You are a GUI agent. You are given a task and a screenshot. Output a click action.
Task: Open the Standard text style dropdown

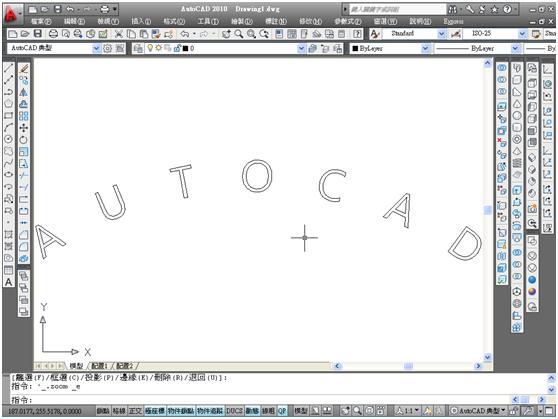click(442, 34)
